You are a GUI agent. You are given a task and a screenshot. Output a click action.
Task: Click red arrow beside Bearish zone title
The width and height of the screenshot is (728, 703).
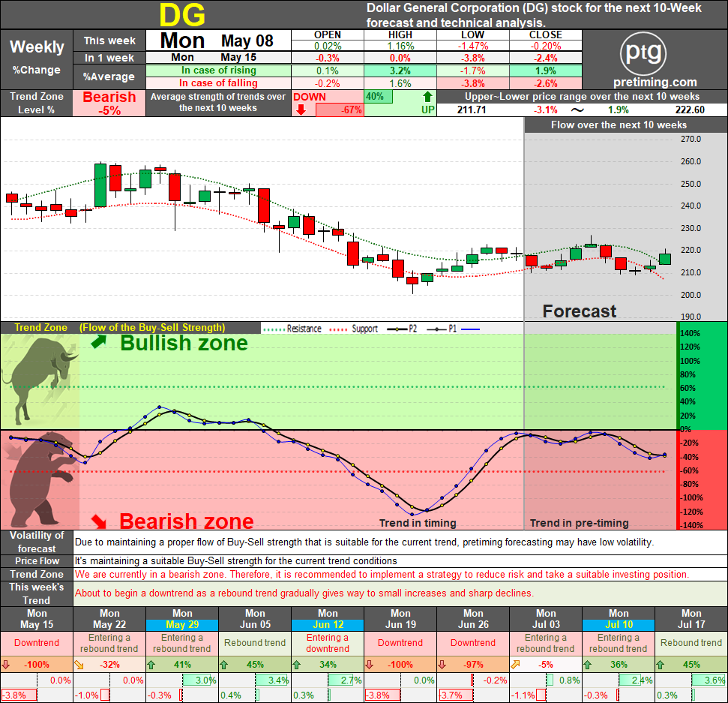tap(99, 521)
